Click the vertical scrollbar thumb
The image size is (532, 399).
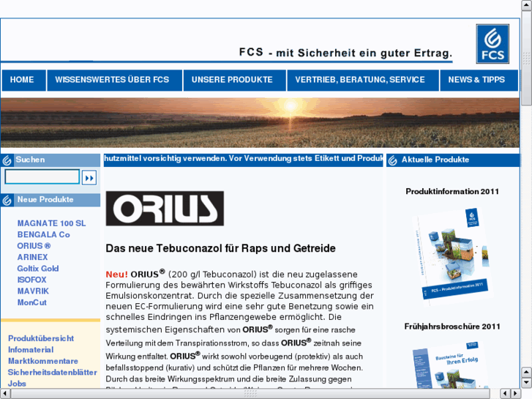pyautogui.click(x=526, y=58)
